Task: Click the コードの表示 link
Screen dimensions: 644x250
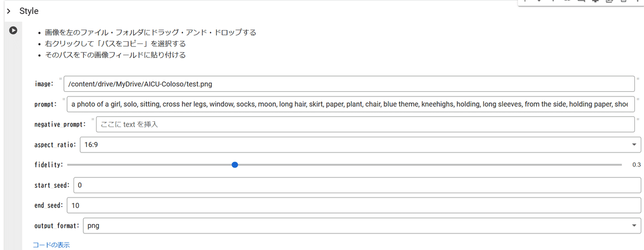Action: (51, 245)
